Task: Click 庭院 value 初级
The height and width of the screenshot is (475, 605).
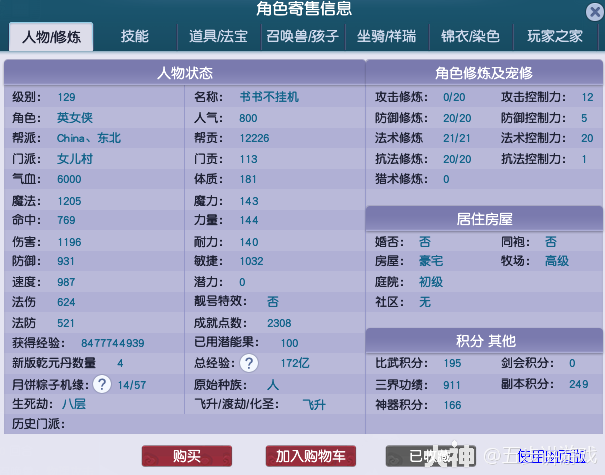Action: coord(431,282)
